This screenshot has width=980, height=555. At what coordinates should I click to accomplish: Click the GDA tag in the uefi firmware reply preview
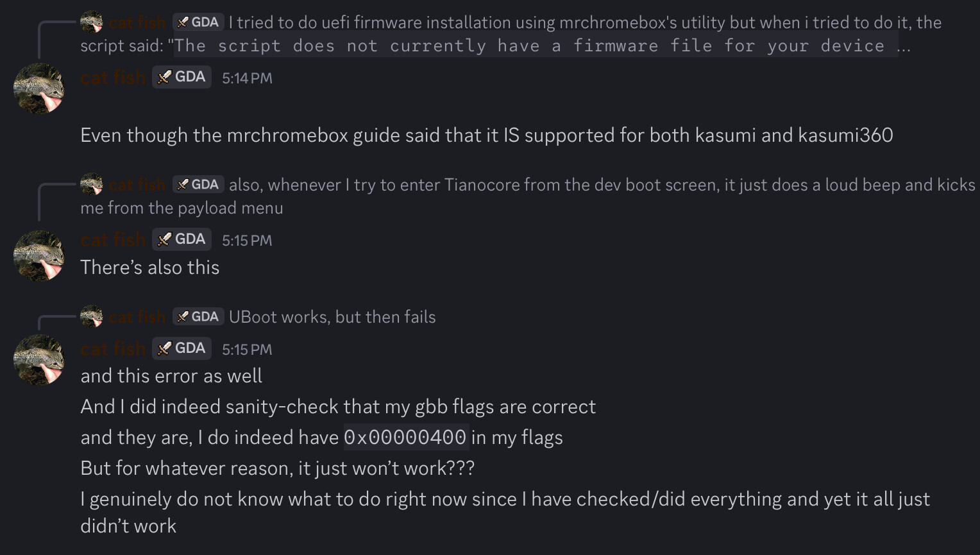click(x=198, y=22)
